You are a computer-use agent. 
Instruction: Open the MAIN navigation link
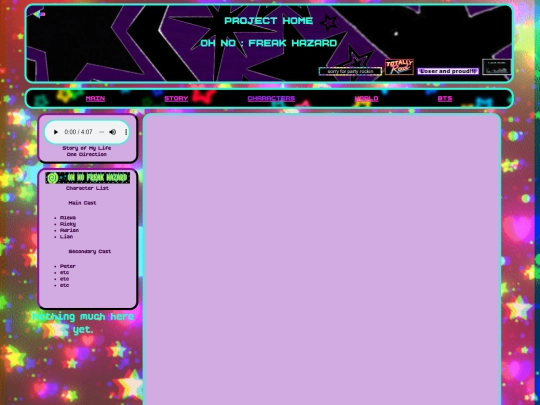click(95, 98)
